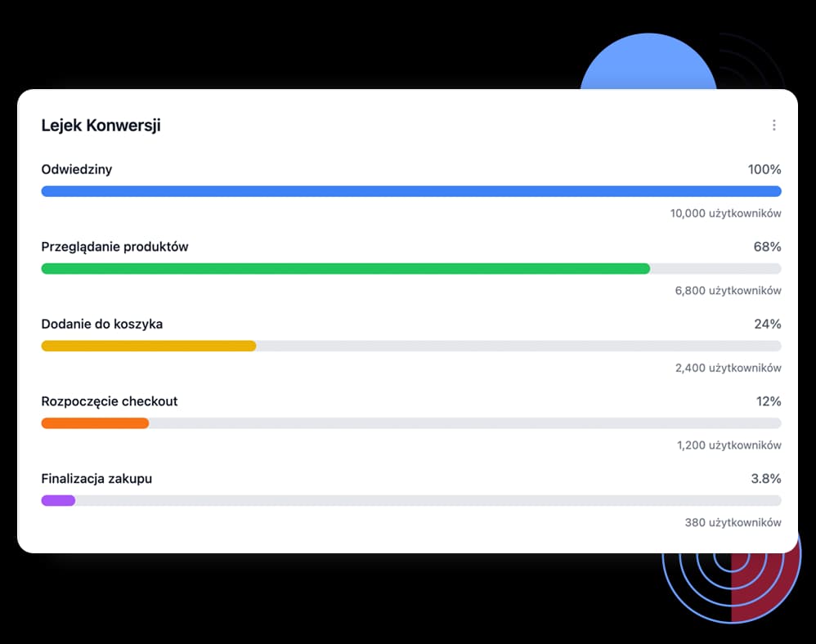Click the Odwiedziny stage label

pos(77,170)
